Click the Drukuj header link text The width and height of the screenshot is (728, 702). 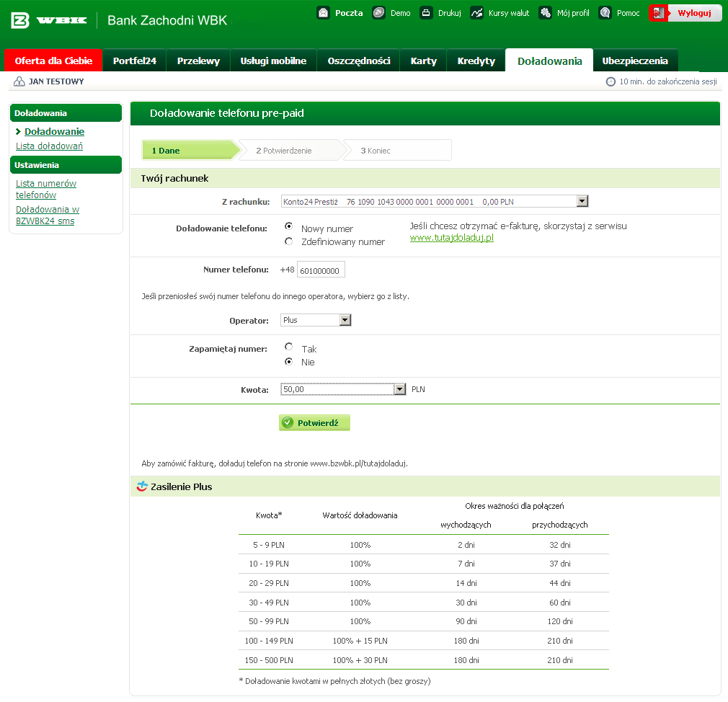[450, 13]
